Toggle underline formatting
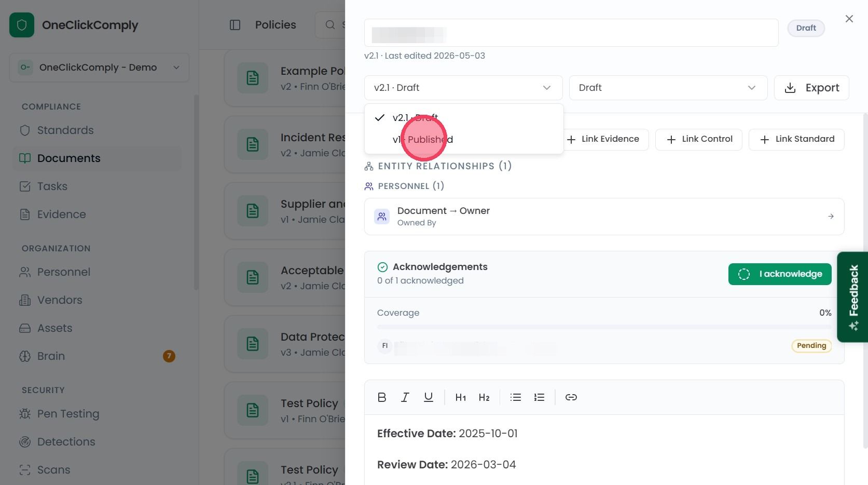Image resolution: width=868 pixels, height=485 pixels. coord(429,397)
